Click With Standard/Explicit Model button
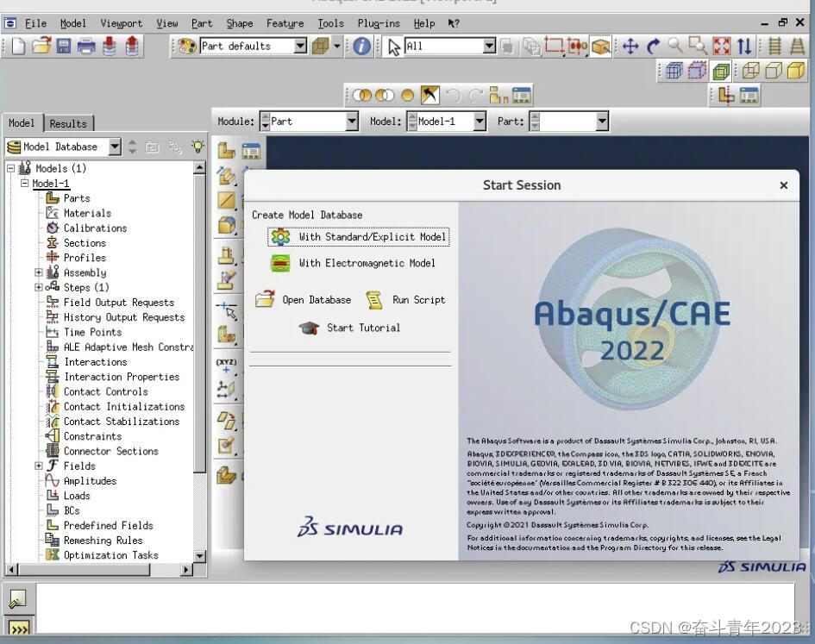The image size is (815, 644). click(x=360, y=237)
